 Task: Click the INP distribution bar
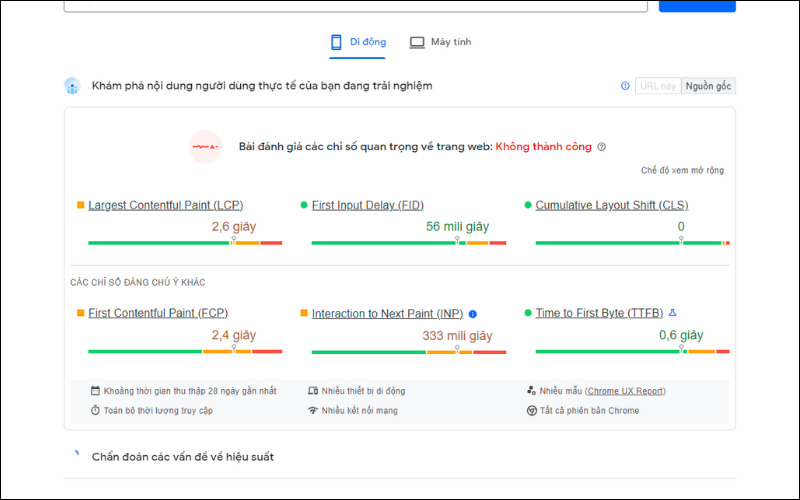(x=409, y=352)
